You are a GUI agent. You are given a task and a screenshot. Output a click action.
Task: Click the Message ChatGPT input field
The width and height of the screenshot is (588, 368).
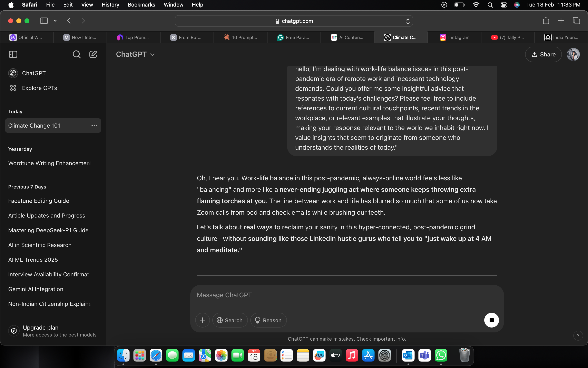click(347, 295)
